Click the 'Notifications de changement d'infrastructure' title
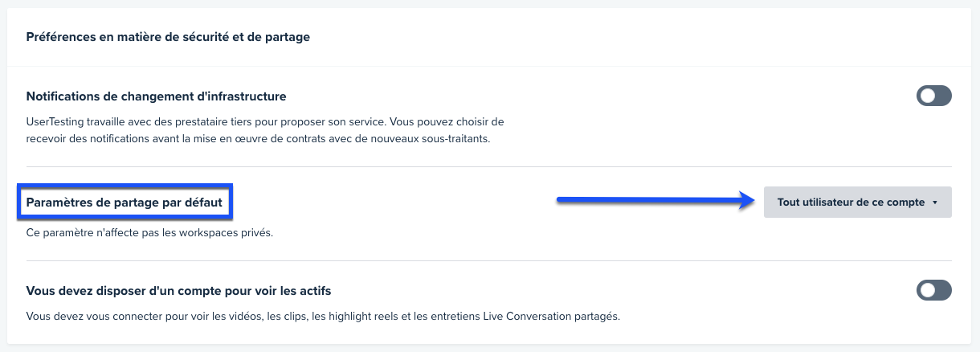The width and height of the screenshot is (980, 352). click(x=156, y=96)
